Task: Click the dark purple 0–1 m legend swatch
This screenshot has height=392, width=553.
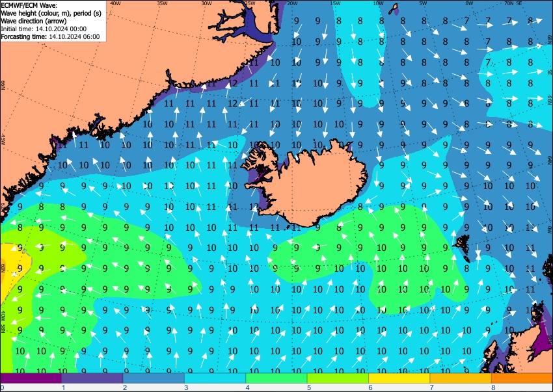Action: pyautogui.click(x=31, y=378)
